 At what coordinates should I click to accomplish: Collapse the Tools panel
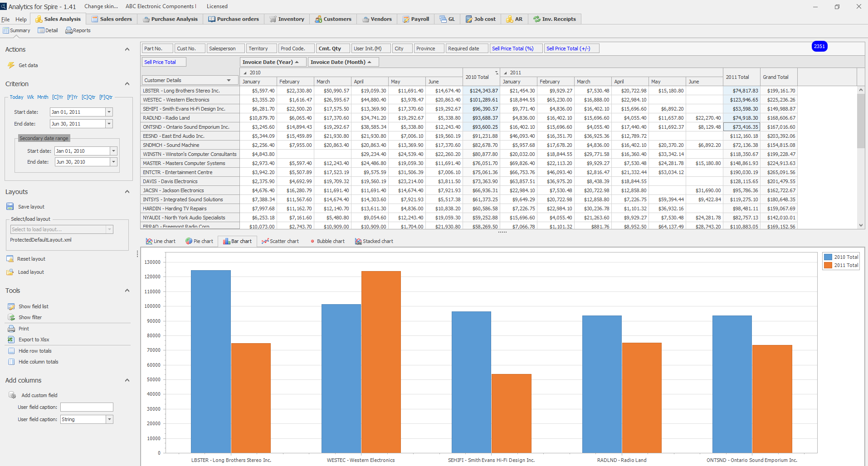coord(127,291)
